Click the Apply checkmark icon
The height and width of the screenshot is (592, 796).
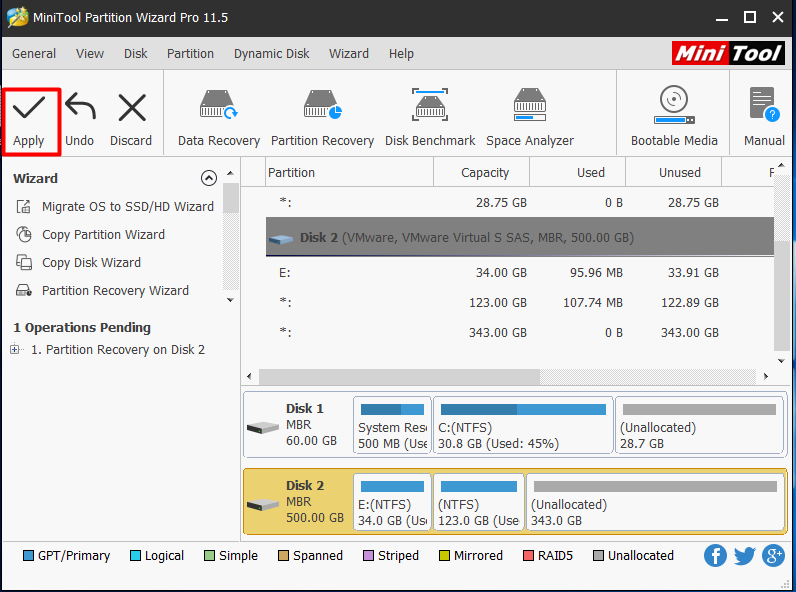29,108
